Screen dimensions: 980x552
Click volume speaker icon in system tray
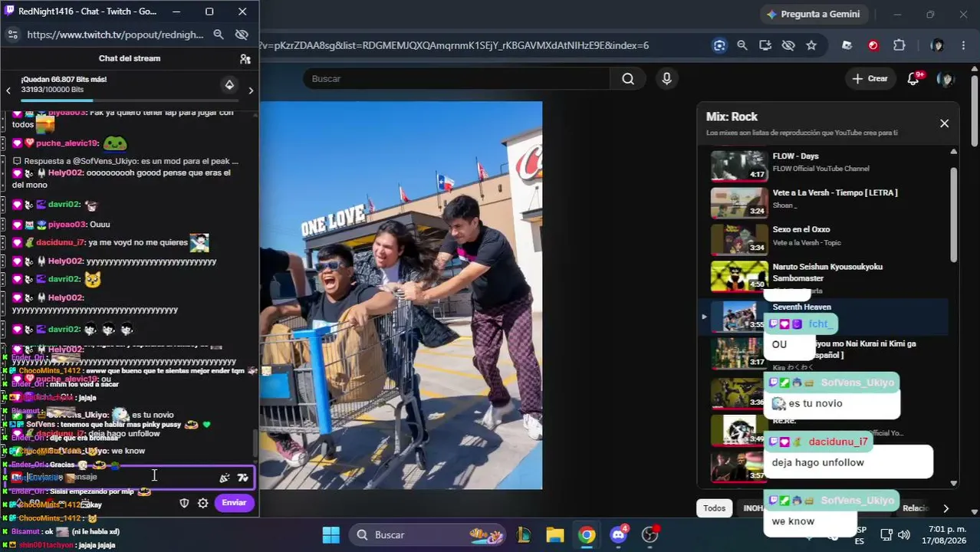904,534
